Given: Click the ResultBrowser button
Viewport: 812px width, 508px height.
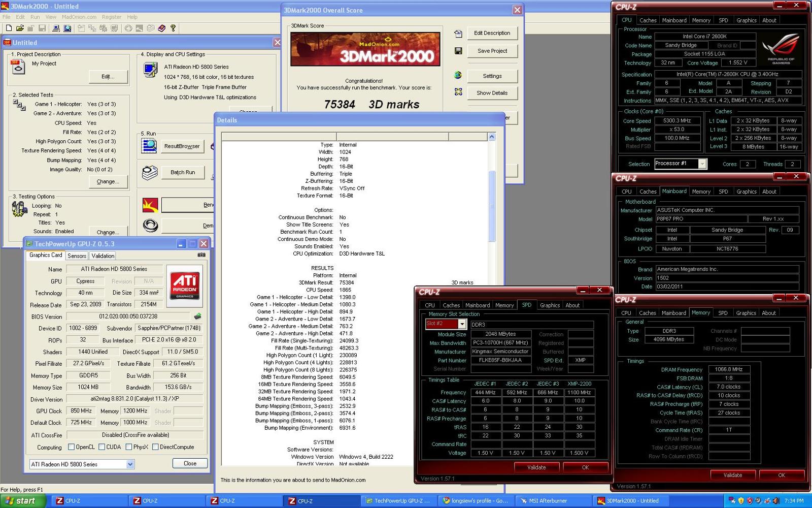Looking at the screenshot, I should (182, 146).
